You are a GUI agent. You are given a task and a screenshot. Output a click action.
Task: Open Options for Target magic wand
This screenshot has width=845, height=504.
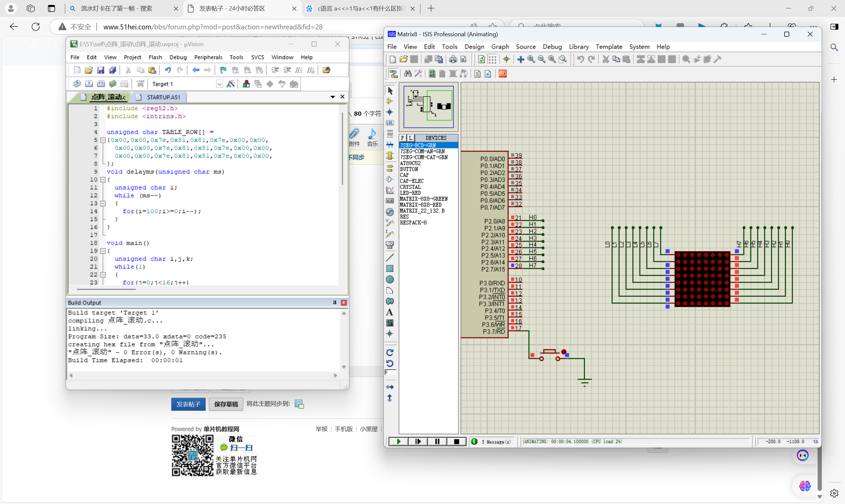(x=230, y=84)
